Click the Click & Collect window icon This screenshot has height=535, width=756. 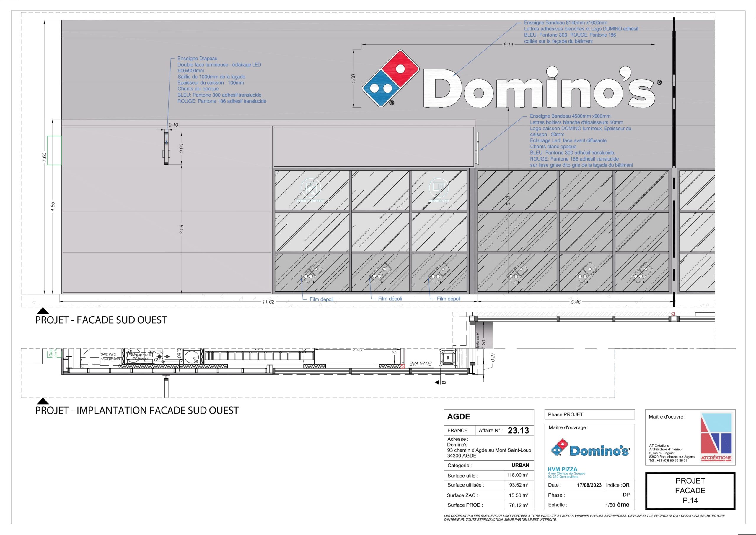[x=311, y=191]
